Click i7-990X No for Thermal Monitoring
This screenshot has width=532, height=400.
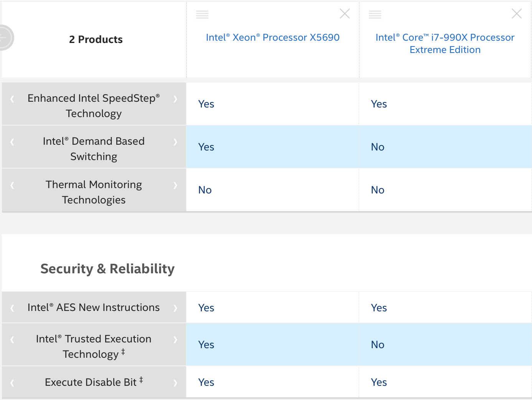(378, 190)
